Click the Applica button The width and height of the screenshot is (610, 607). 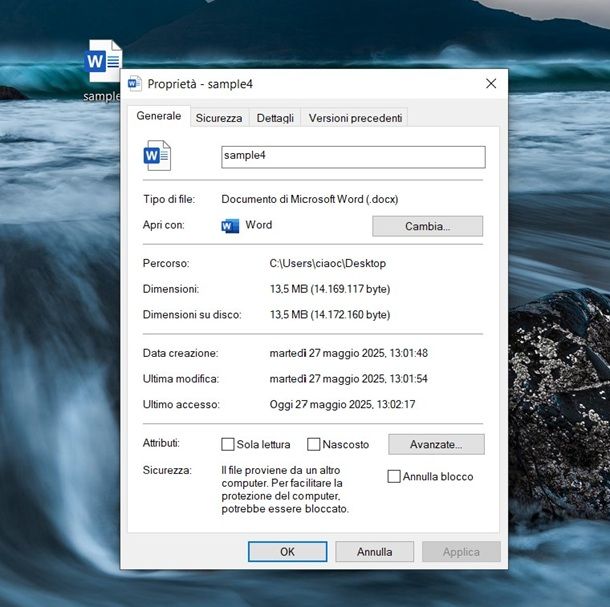pos(461,551)
